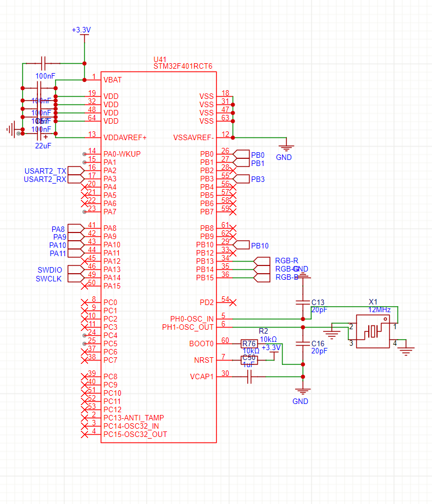
Task: Click the 22uF capacitor value label
Action: click(44, 146)
